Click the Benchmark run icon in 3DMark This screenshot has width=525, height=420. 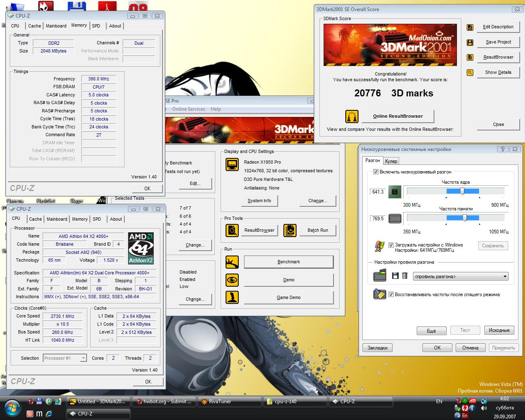click(x=232, y=262)
